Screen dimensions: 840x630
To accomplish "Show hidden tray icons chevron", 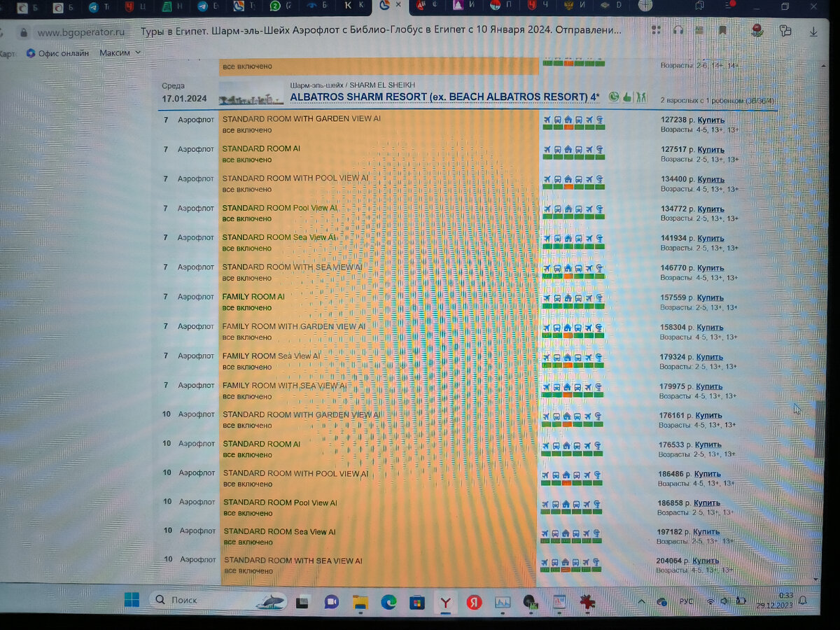I will [642, 601].
